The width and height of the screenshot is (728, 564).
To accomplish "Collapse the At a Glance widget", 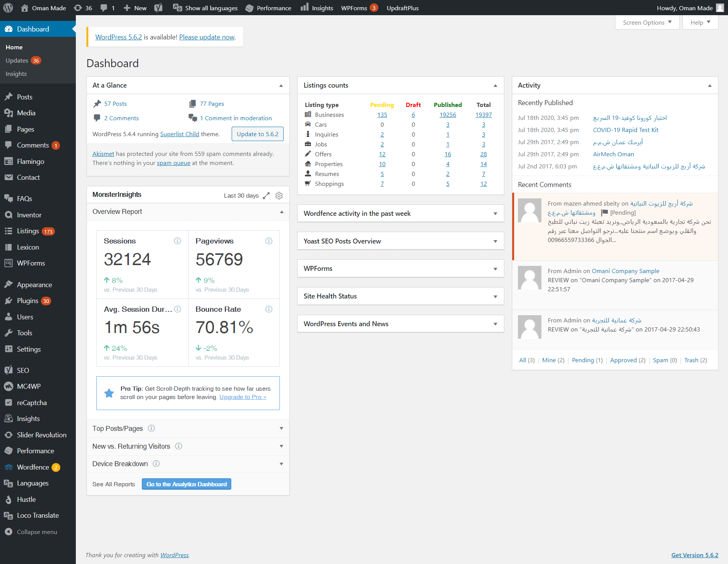I will (x=281, y=86).
